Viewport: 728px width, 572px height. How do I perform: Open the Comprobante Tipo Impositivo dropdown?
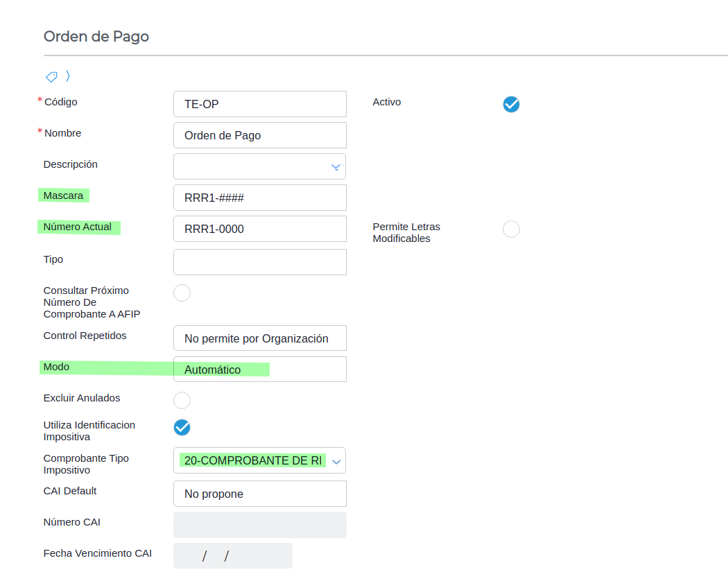pos(336,461)
